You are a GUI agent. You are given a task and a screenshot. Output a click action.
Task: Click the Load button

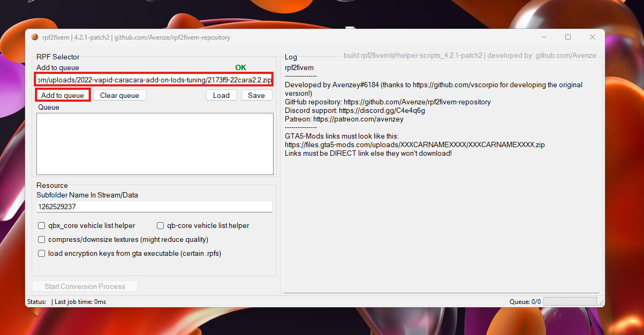click(x=221, y=95)
